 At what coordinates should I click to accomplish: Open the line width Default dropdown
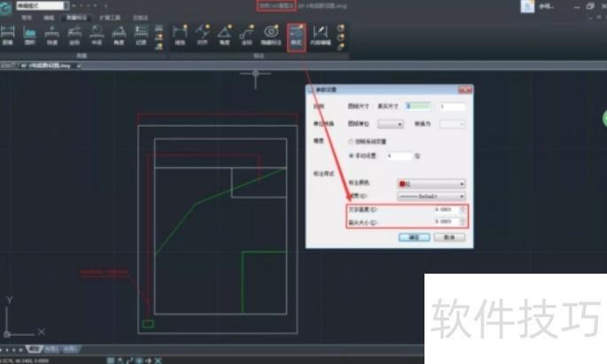click(432, 197)
